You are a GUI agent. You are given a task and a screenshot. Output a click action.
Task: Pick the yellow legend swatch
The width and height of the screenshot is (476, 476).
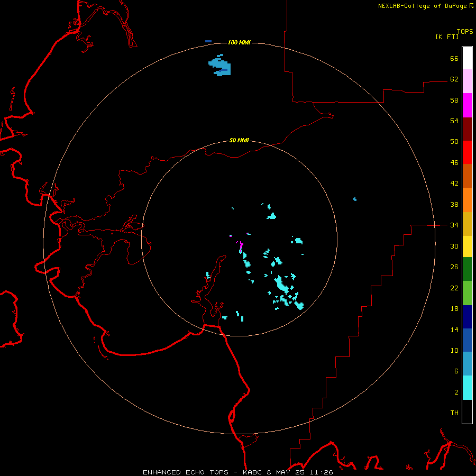pyautogui.click(x=467, y=246)
